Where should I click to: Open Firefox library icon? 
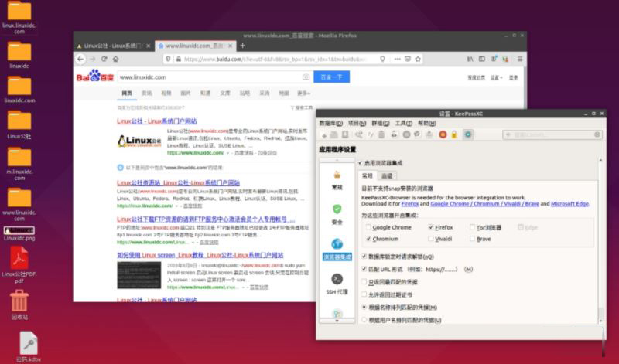point(470,59)
